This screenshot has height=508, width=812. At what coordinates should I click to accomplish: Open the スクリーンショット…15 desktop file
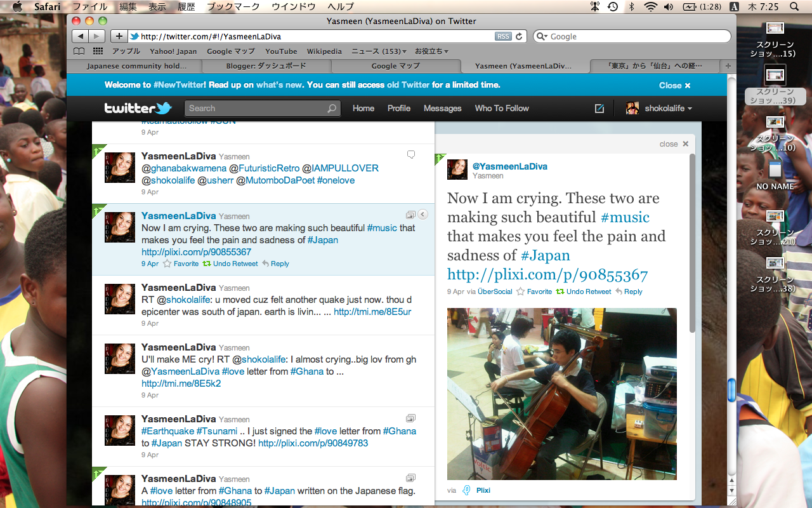775,39
